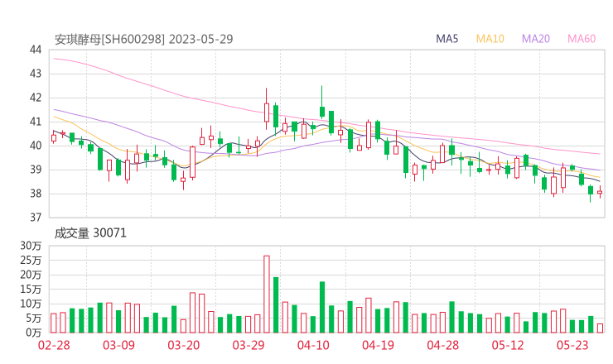
Task: Click the 20万 volume axis label
Action: pyautogui.click(x=31, y=275)
